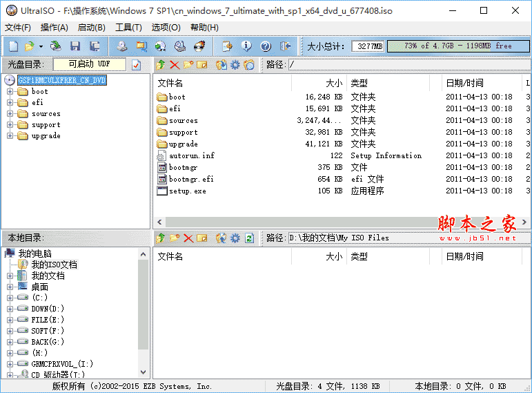
Task: Open the 启动(B) menu
Action: tap(91, 28)
